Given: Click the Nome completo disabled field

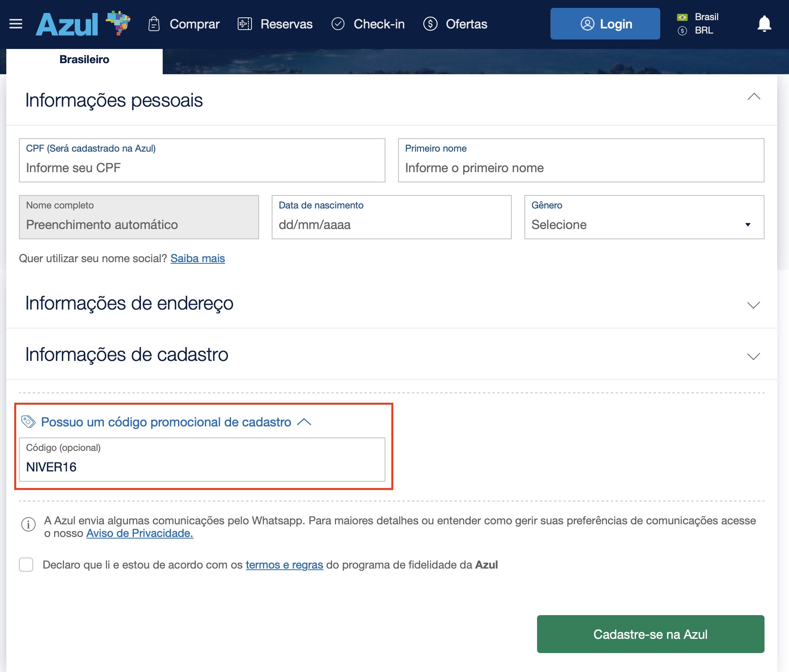Looking at the screenshot, I should [139, 217].
